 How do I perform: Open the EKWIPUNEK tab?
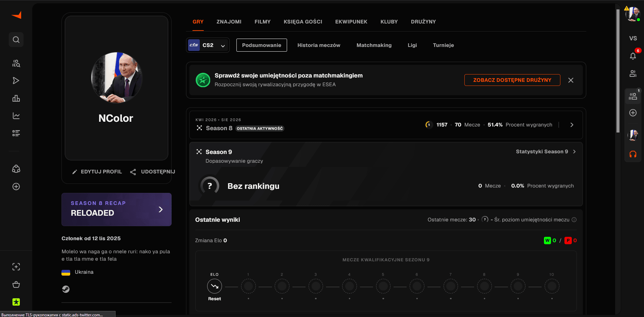point(351,22)
